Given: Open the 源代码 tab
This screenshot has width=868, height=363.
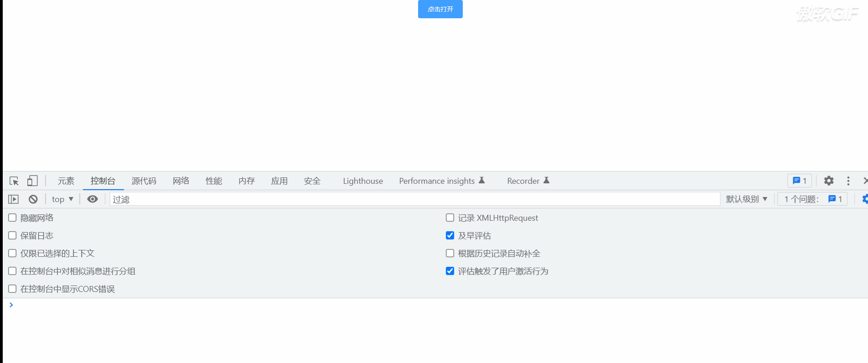Looking at the screenshot, I should tap(144, 181).
